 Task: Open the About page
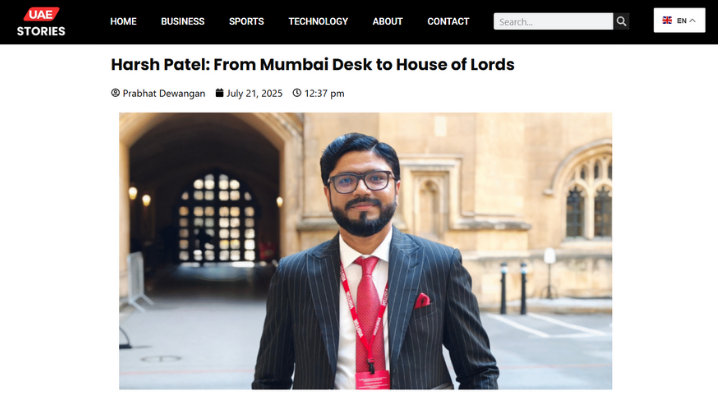point(387,22)
